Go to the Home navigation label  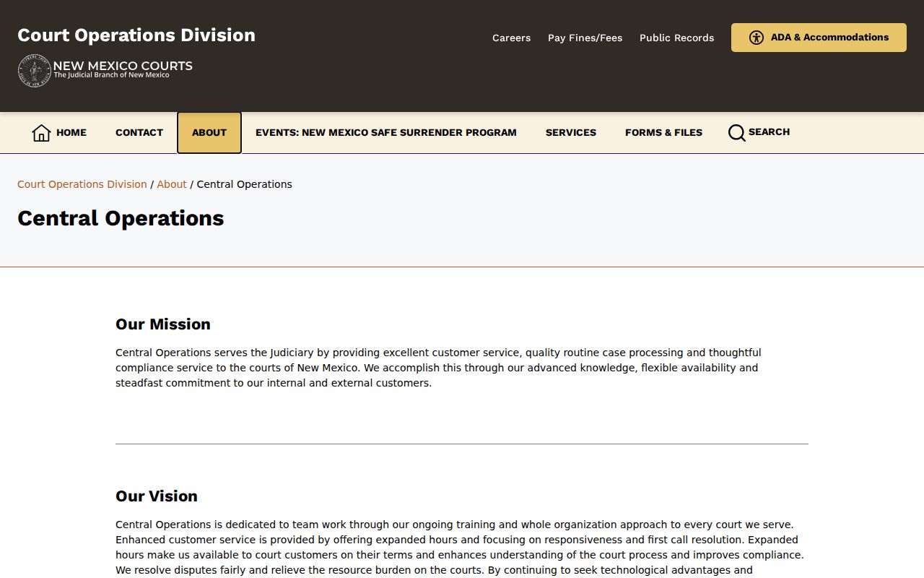click(x=71, y=133)
